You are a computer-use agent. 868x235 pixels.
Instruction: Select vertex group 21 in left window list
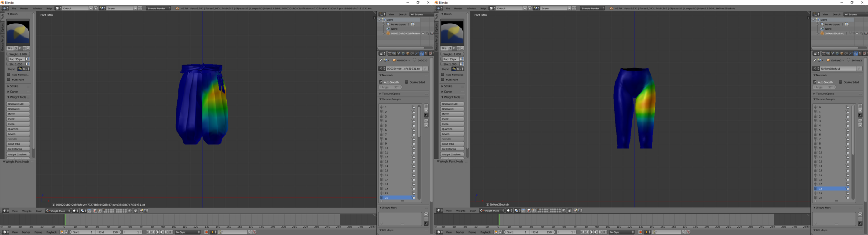[x=397, y=197]
